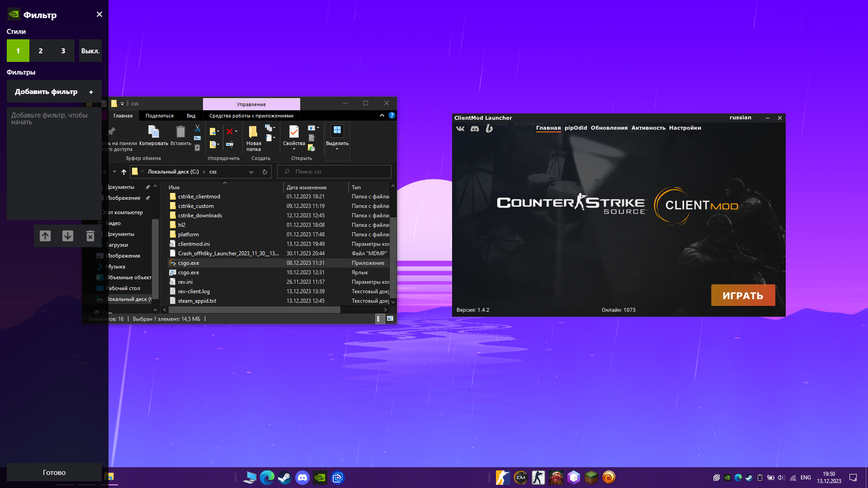Switch to Активность tab in launcher
868x488 pixels.
point(648,128)
